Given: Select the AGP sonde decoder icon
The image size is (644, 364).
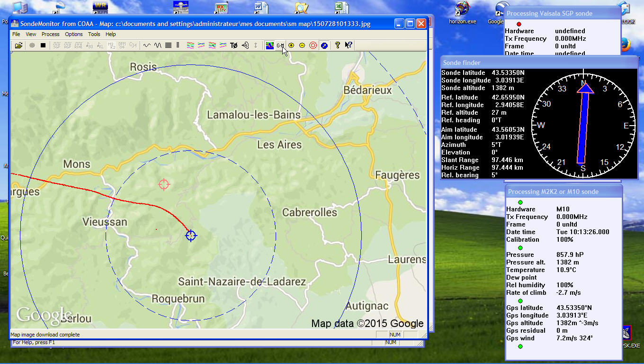Looking at the screenshot, I should coord(68,45).
